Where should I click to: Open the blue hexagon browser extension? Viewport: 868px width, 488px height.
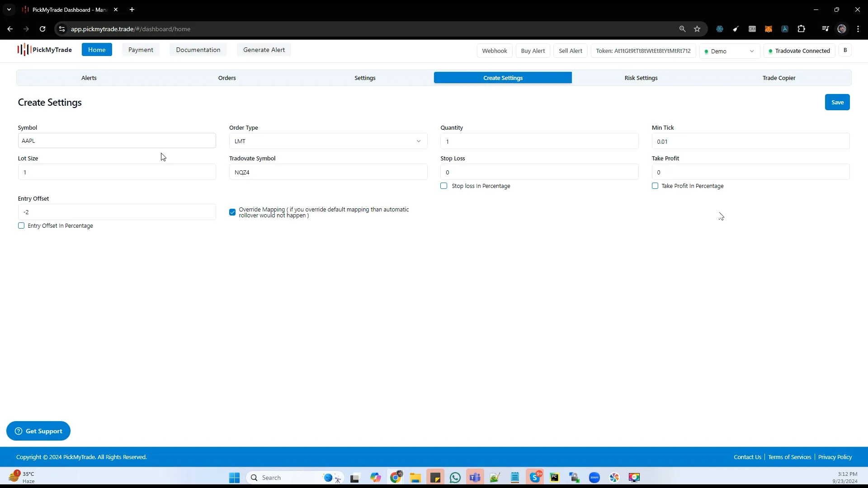(x=720, y=29)
